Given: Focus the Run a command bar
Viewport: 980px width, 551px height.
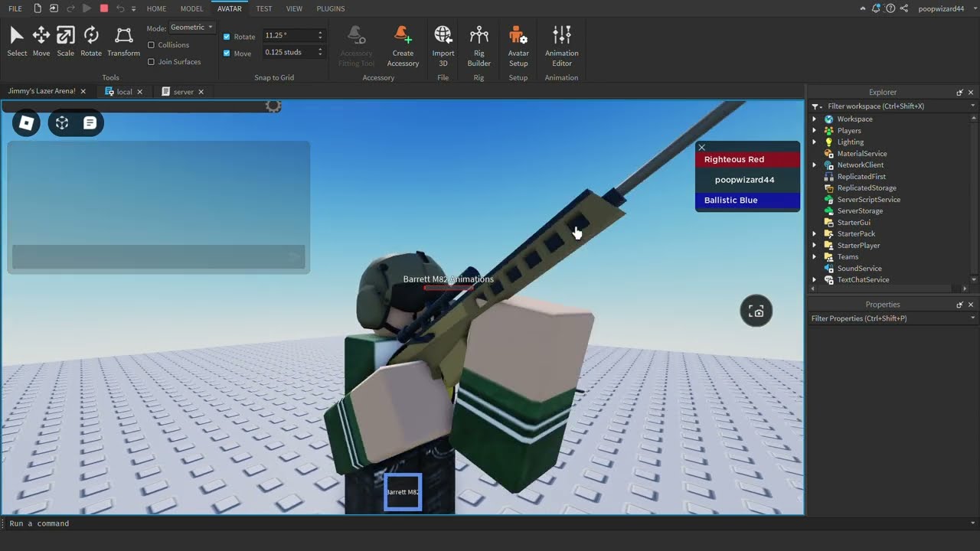Looking at the screenshot, I should point(490,523).
